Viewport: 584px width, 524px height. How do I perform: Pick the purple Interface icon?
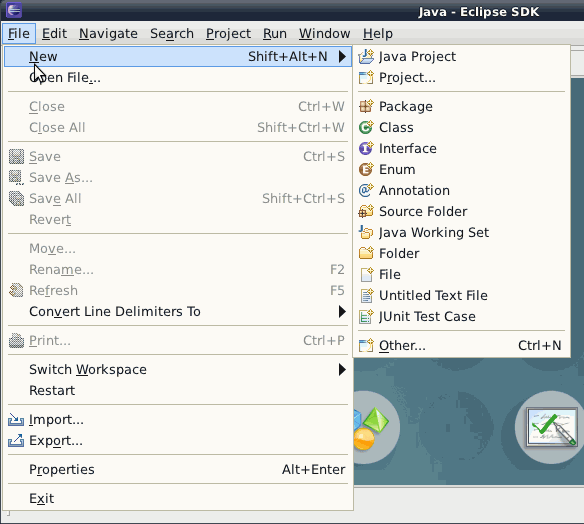coord(366,148)
